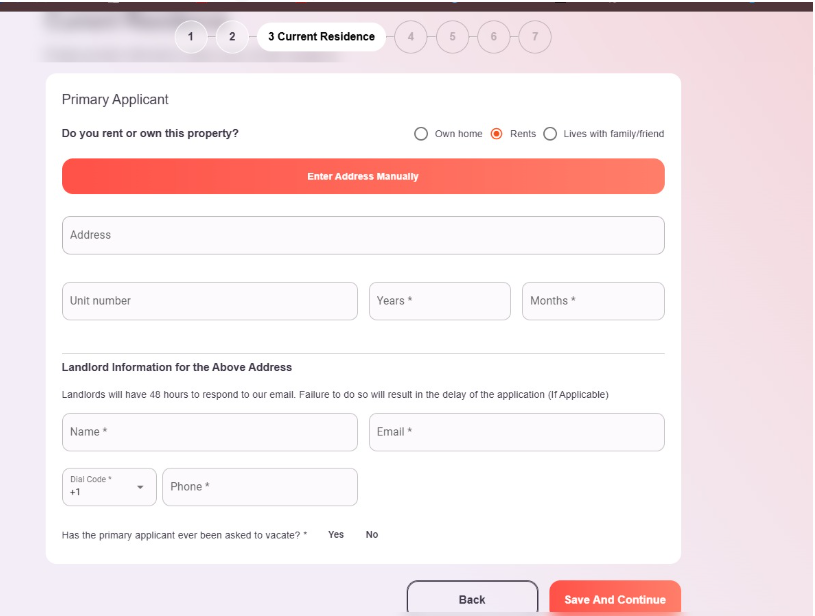Image resolution: width=815 pixels, height=616 pixels.
Task: Click into the Months field
Action: 593,301
